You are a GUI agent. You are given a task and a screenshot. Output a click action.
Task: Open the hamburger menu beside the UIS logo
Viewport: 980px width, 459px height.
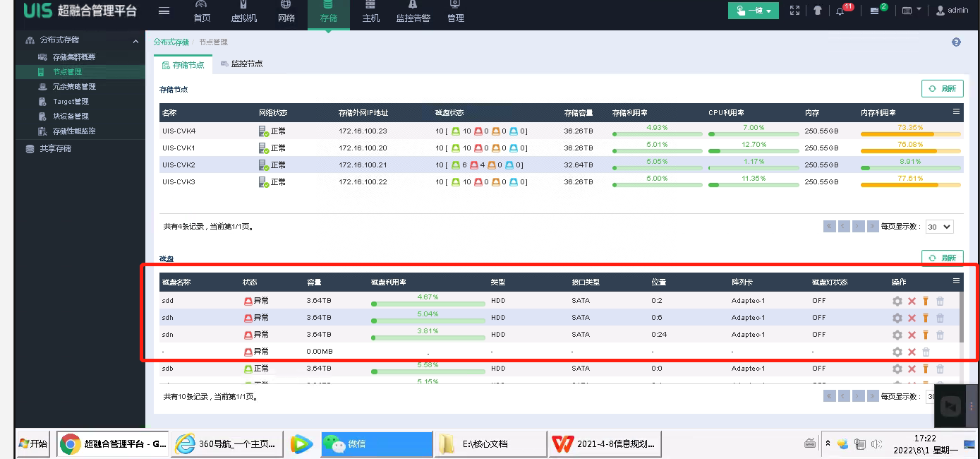tap(164, 11)
